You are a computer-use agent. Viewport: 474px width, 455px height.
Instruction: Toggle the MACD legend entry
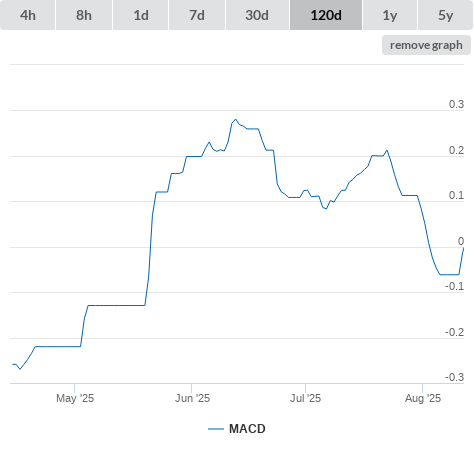[x=247, y=429]
